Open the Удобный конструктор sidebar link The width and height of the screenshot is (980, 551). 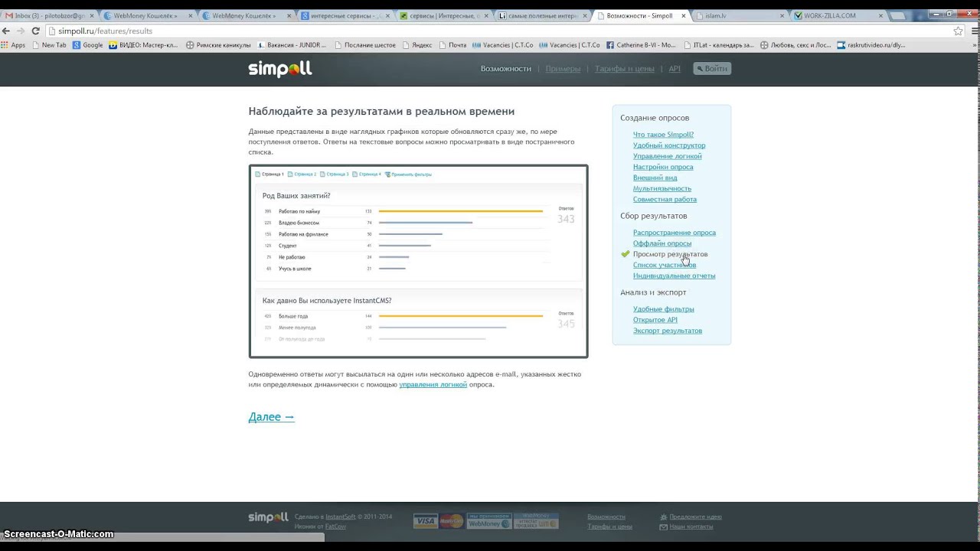[x=669, y=145]
